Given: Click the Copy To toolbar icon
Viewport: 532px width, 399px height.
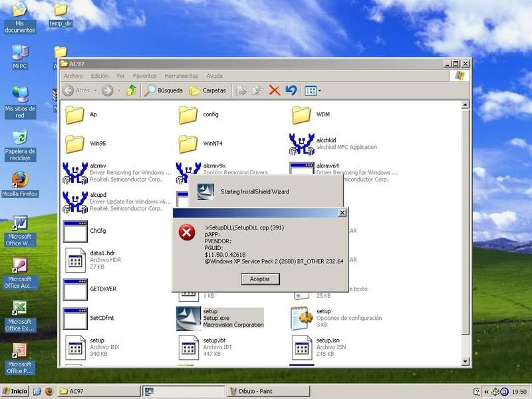Looking at the screenshot, I should 257,90.
